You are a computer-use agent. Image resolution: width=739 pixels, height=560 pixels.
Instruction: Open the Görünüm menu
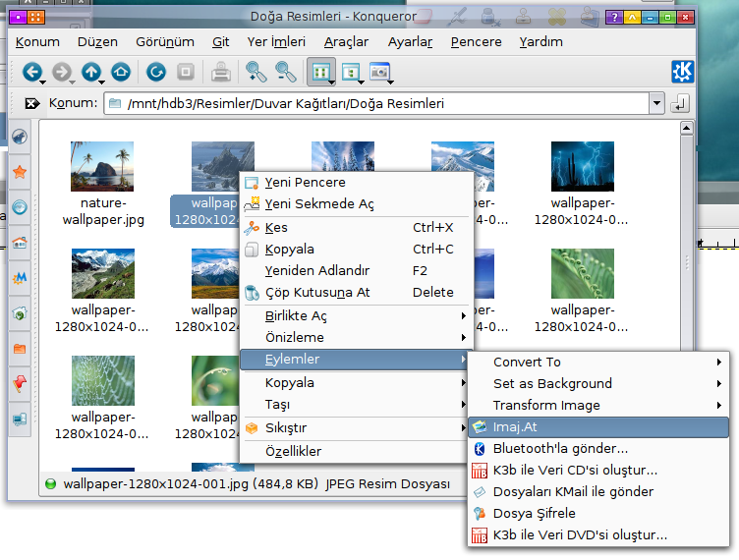point(165,42)
